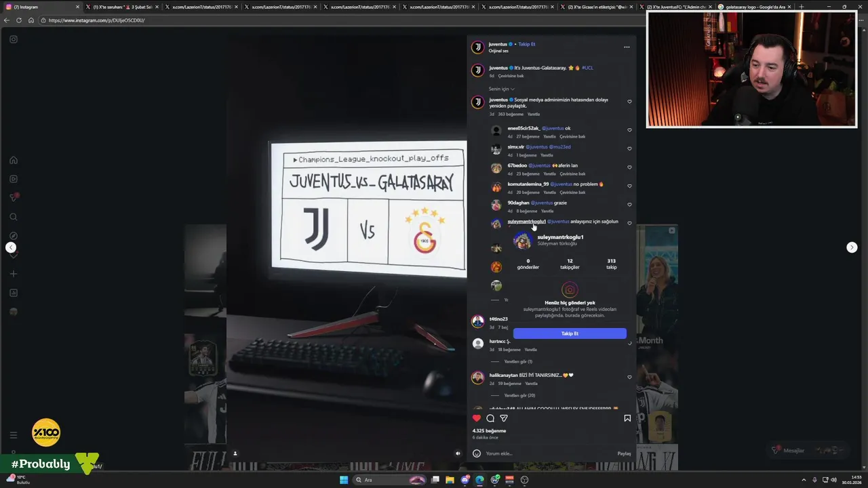
Task: Open File Explorer from the taskbar
Action: click(x=450, y=480)
